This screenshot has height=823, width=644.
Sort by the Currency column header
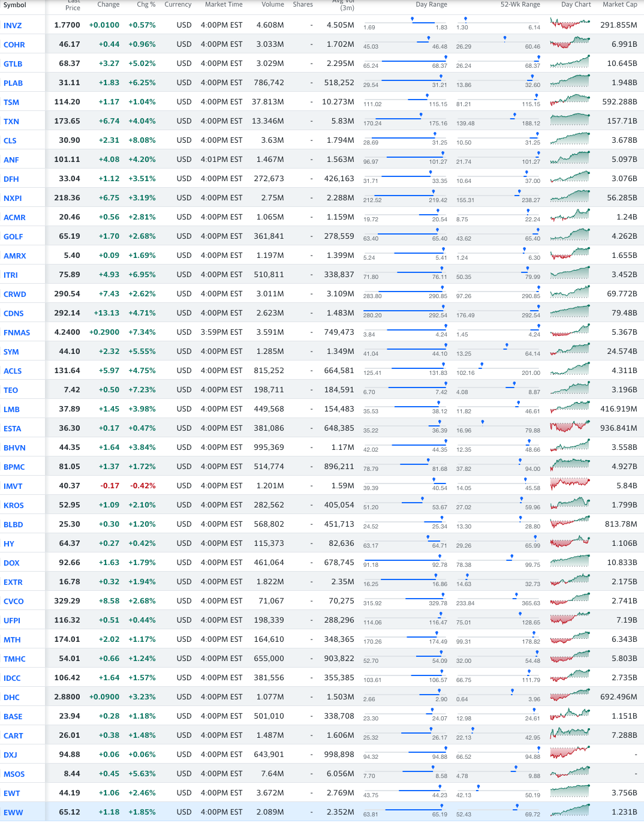pyautogui.click(x=178, y=4)
